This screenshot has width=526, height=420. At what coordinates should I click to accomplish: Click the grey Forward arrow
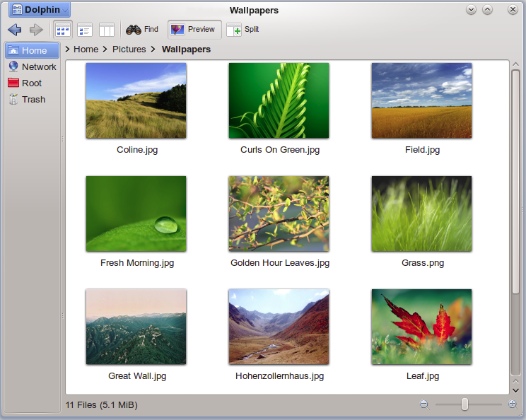click(36, 30)
